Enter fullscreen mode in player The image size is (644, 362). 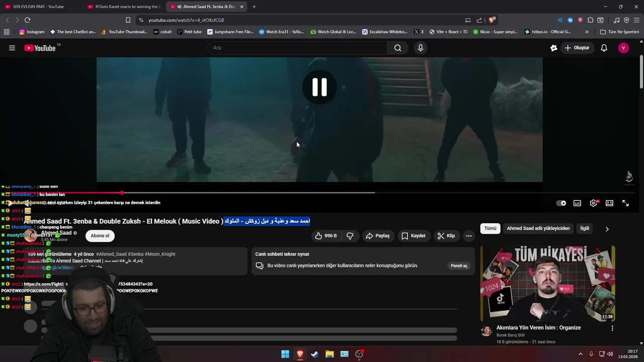[x=625, y=203]
